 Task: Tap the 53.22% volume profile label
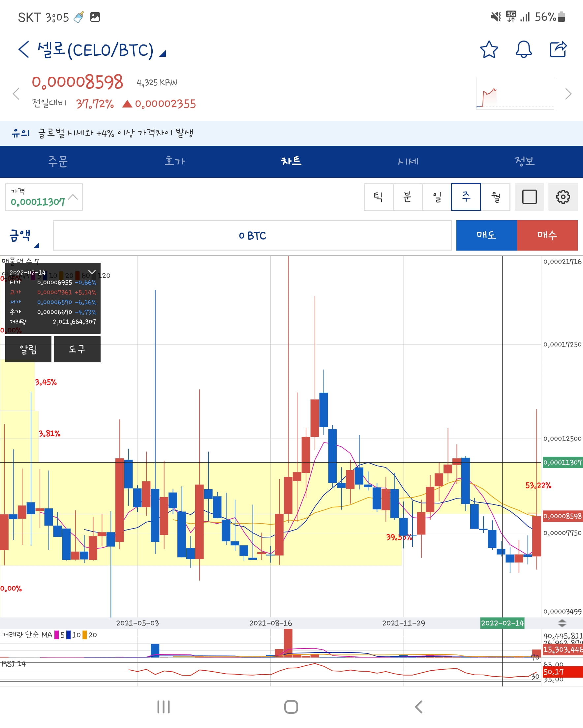point(538,485)
